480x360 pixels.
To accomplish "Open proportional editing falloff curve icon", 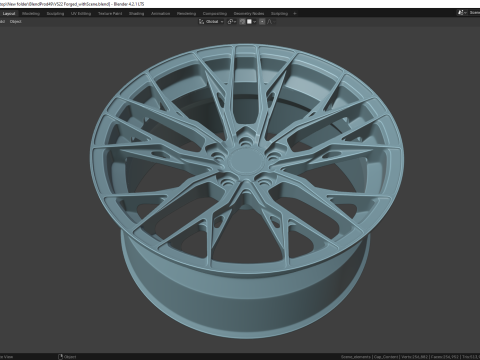I will (x=271, y=22).
